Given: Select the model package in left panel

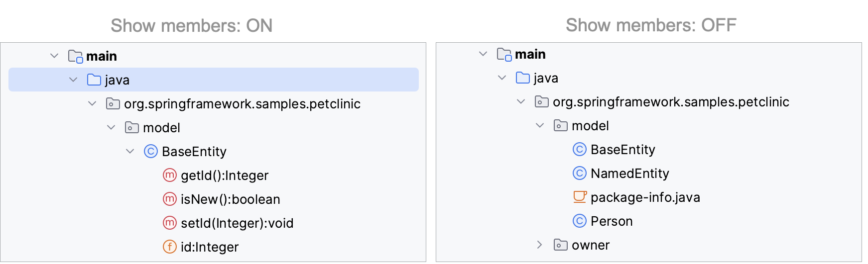Looking at the screenshot, I should (x=161, y=128).
